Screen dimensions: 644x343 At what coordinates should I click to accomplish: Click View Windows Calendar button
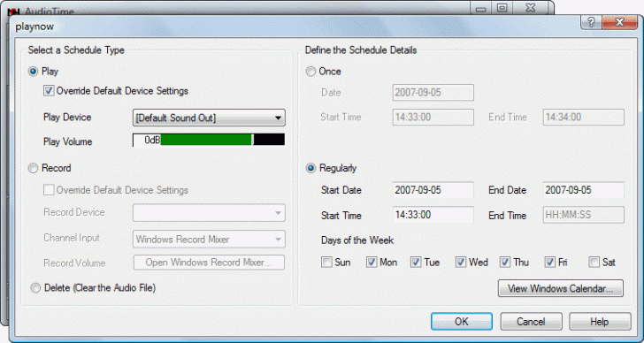tap(561, 288)
